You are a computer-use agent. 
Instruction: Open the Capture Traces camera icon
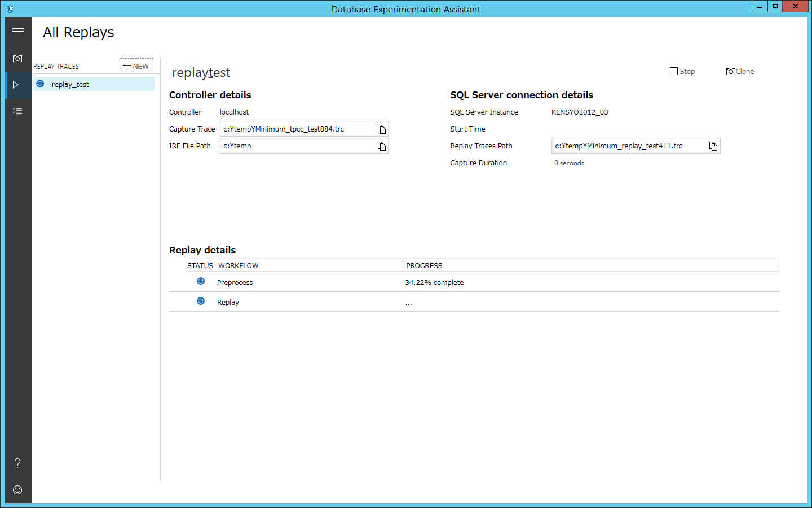[x=18, y=58]
